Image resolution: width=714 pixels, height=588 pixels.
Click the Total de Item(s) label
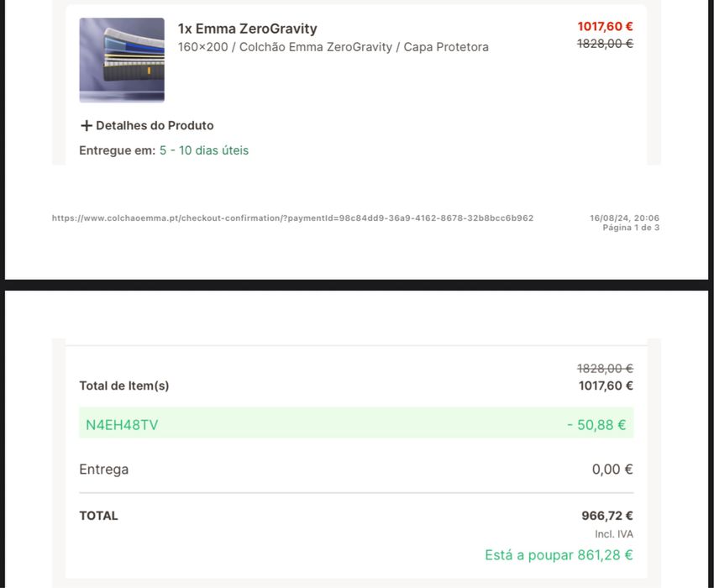click(124, 386)
